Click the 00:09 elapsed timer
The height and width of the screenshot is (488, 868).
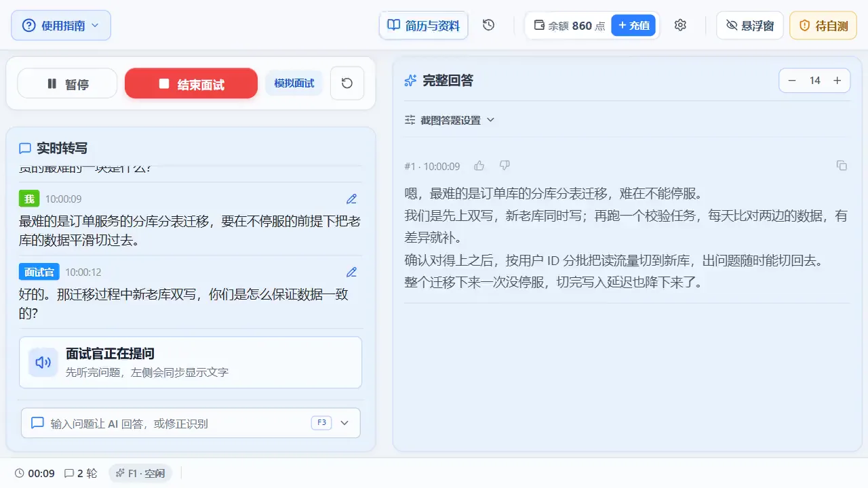pyautogui.click(x=35, y=473)
